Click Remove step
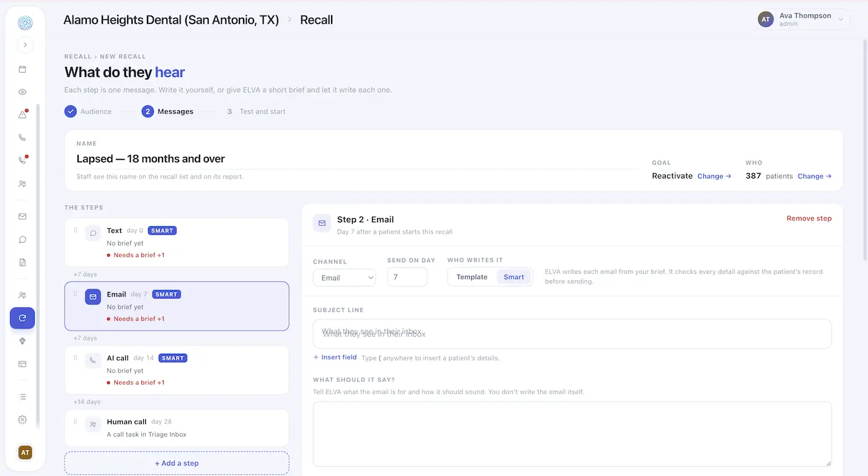The width and height of the screenshot is (868, 476). pyautogui.click(x=809, y=218)
